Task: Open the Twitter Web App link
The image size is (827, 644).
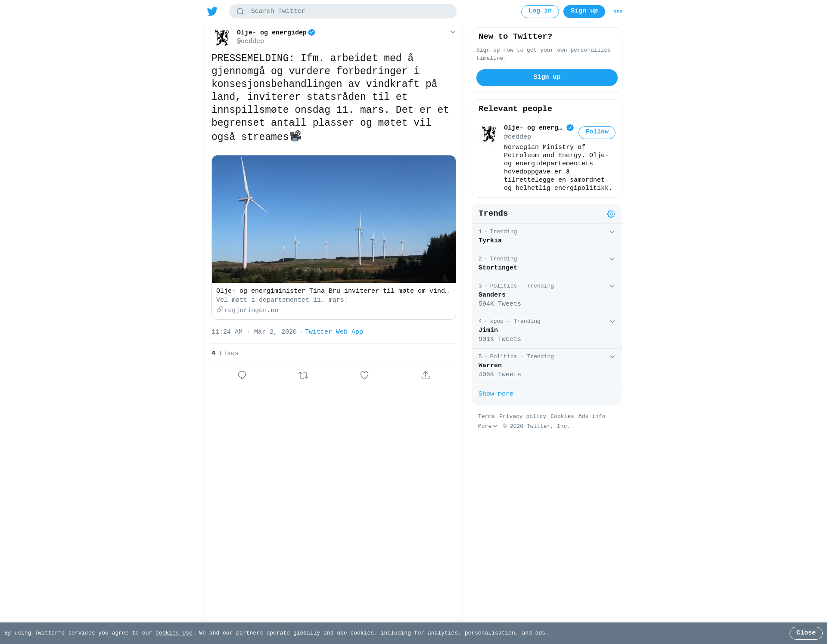Action: (x=334, y=332)
